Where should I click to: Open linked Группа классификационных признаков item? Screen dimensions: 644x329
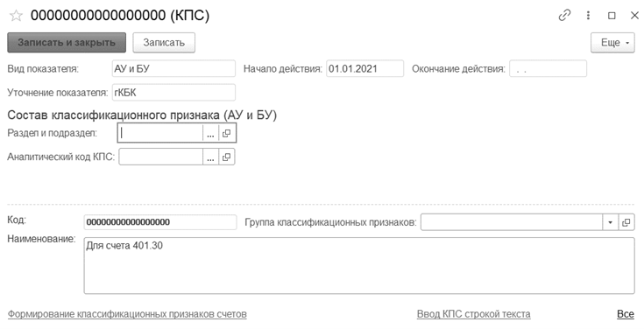626,222
